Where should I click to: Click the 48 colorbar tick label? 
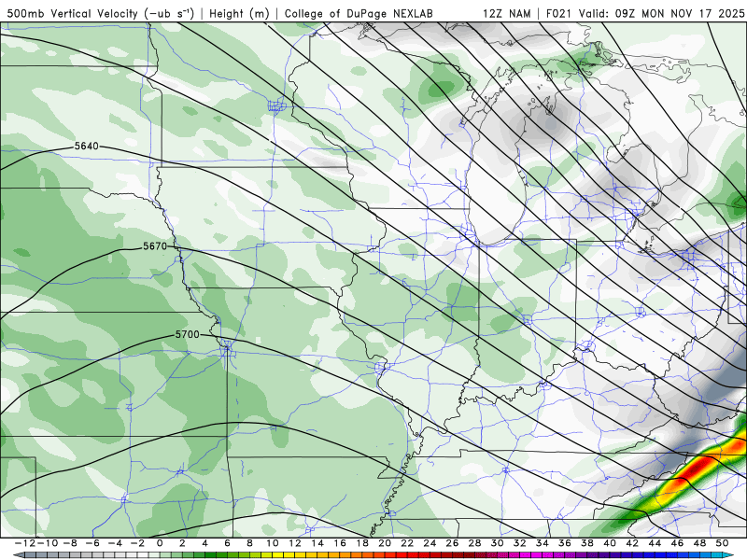coord(699,543)
